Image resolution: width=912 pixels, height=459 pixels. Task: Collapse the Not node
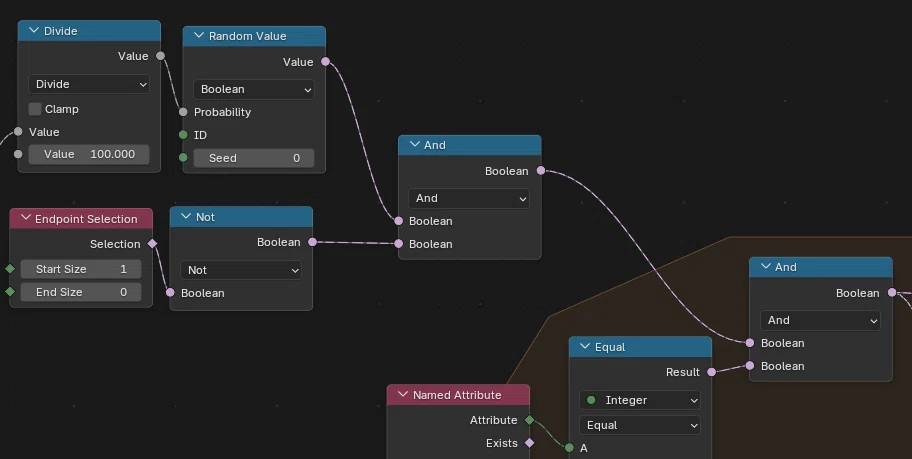click(x=186, y=216)
